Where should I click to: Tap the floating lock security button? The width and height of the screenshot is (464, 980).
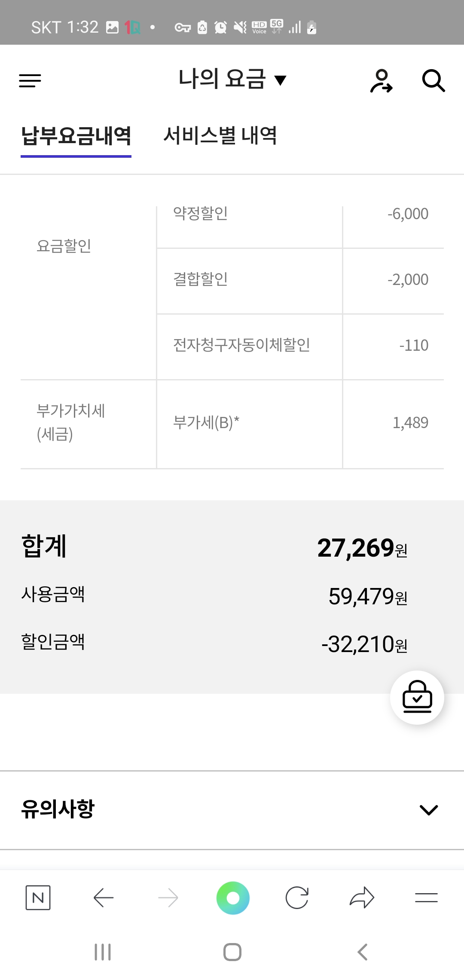point(417,697)
